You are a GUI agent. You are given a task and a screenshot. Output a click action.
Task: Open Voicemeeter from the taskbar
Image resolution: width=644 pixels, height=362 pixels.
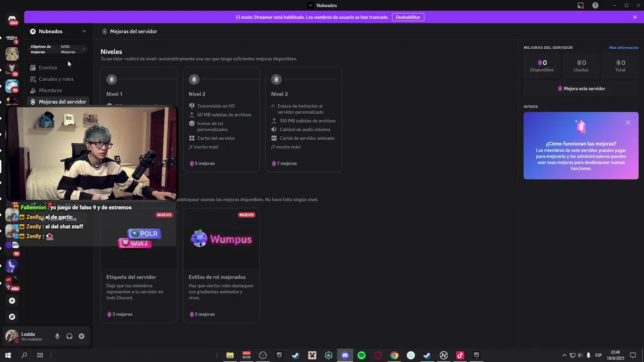coord(247,355)
